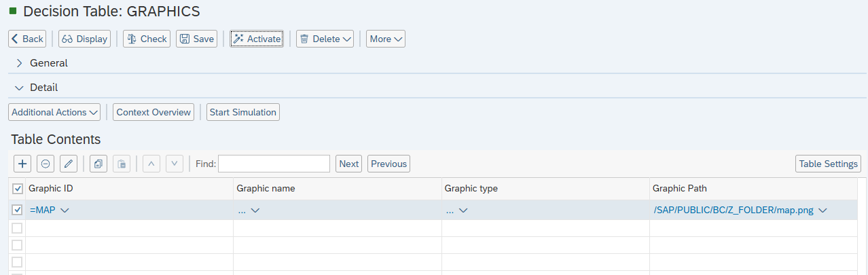This screenshot has height=275, width=868.
Task: Check the first empty row checkbox
Action: [x=18, y=228]
